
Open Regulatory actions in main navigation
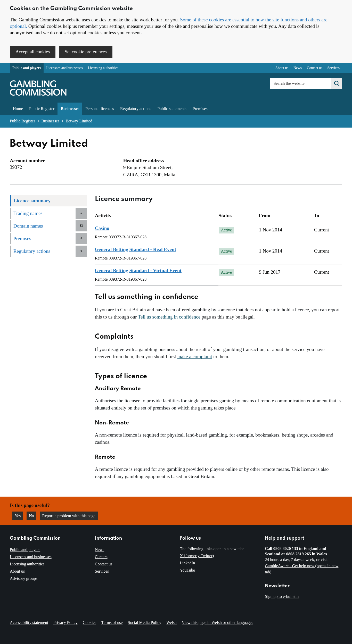click(136, 109)
